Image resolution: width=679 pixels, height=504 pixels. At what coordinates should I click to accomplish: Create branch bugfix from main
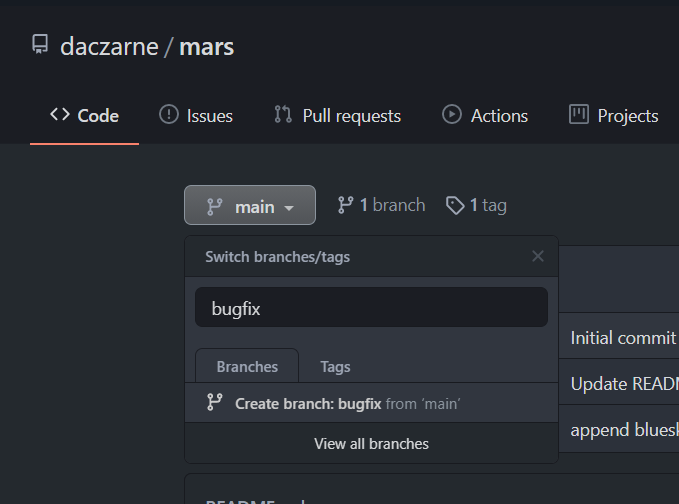347,403
